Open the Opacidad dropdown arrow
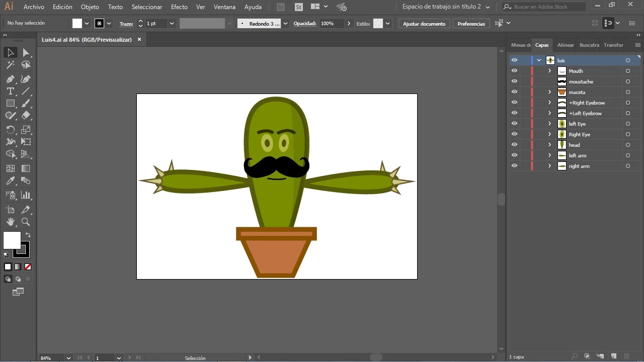Image resolution: width=644 pixels, height=362 pixels. pos(349,24)
